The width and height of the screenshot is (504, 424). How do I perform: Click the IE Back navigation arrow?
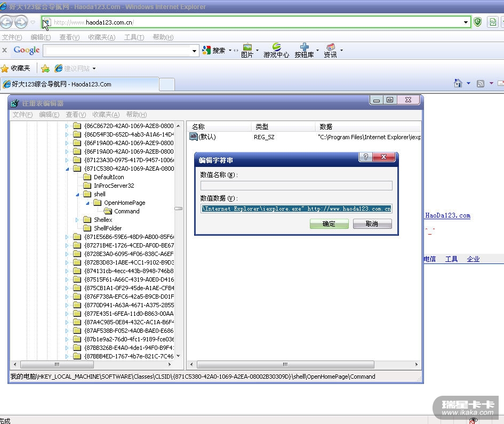(6, 22)
